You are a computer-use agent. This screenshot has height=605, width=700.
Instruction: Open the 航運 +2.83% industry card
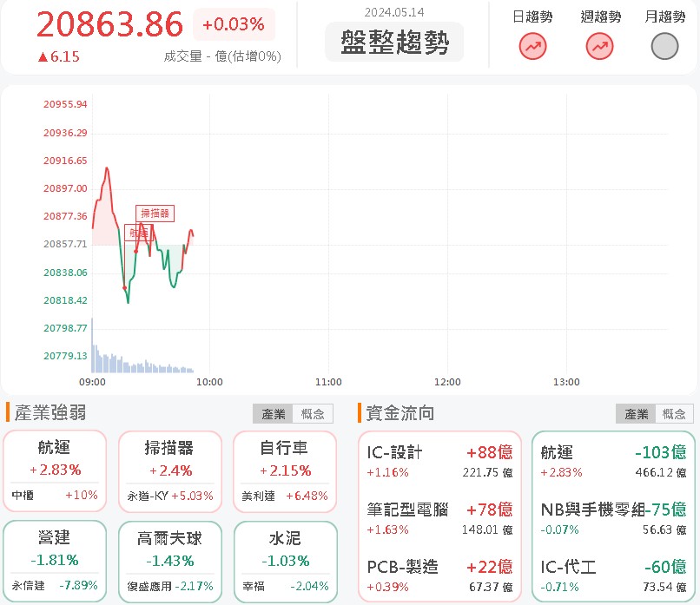point(55,471)
